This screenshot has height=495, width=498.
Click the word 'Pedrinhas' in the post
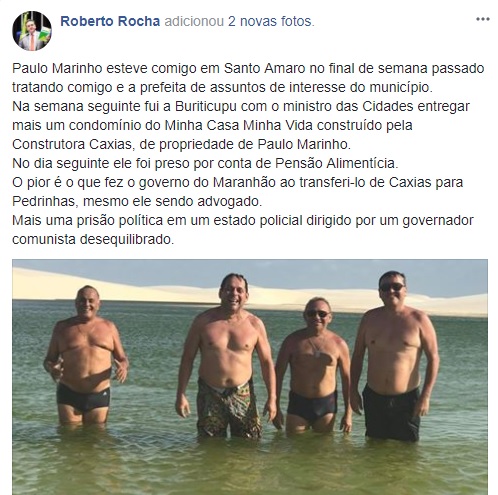[43, 201]
